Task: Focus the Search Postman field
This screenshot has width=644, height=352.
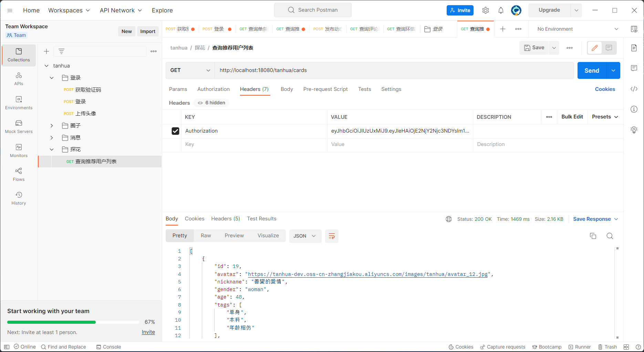Action: click(313, 10)
